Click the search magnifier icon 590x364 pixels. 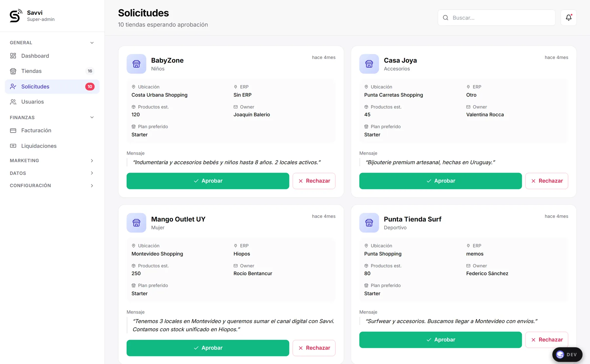click(x=445, y=18)
